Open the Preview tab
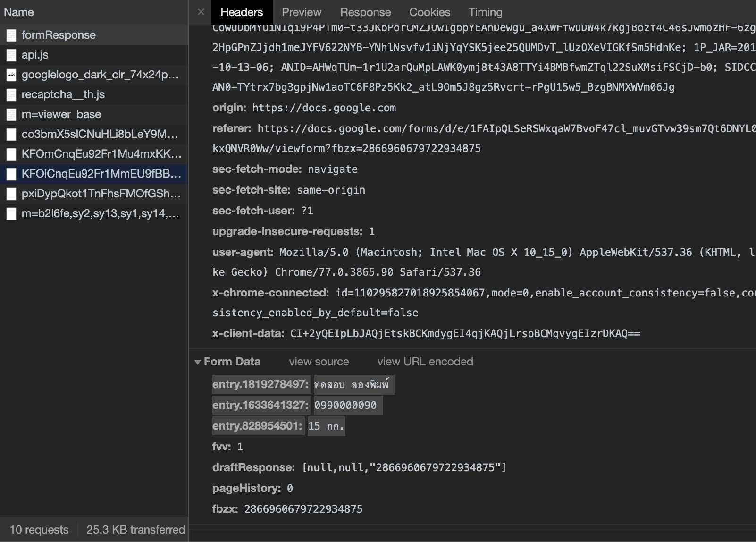Viewport: 756px width, 542px height. pyautogui.click(x=302, y=12)
